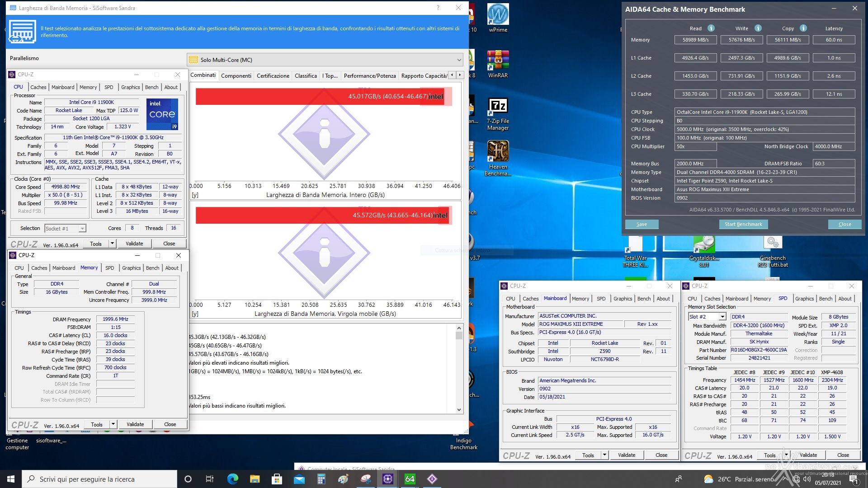Screen dimensions: 868x488
Task: Switch to Componenti tab in Sandra
Action: click(x=236, y=75)
